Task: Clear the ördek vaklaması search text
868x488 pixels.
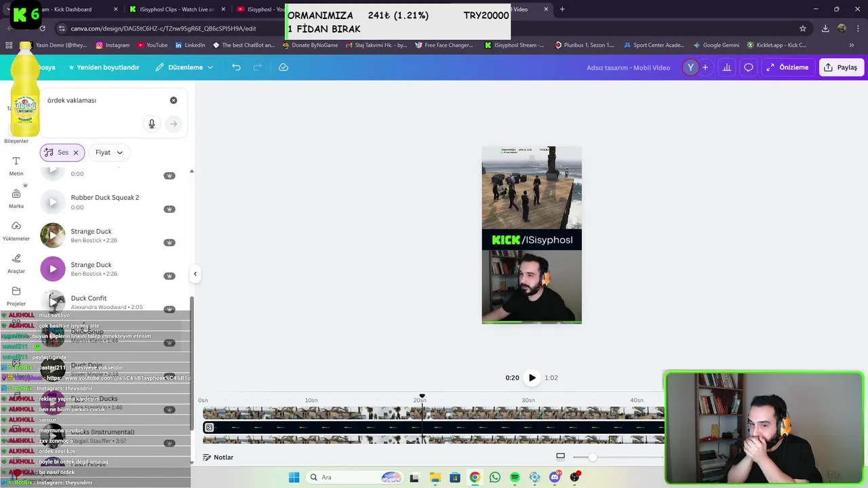Action: [x=174, y=100]
